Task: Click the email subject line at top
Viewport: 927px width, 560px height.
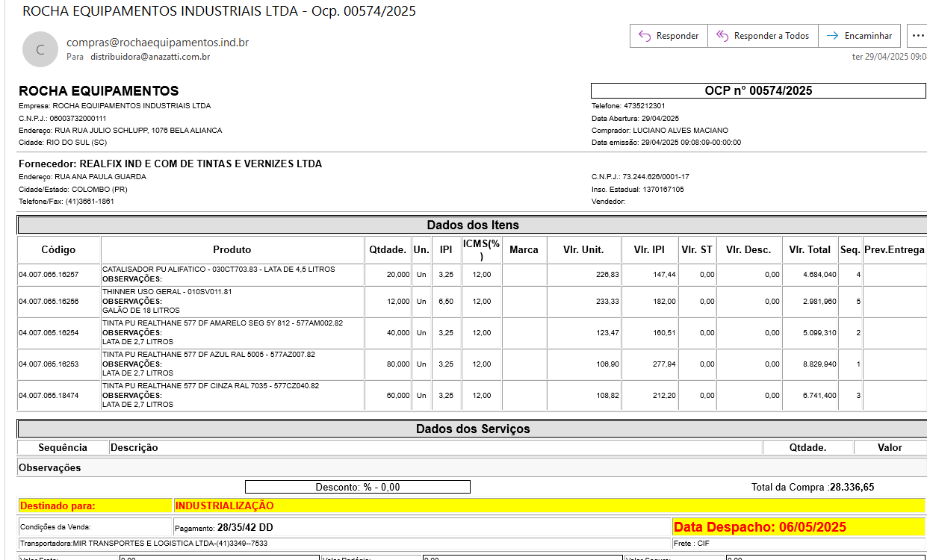Action: (x=219, y=11)
